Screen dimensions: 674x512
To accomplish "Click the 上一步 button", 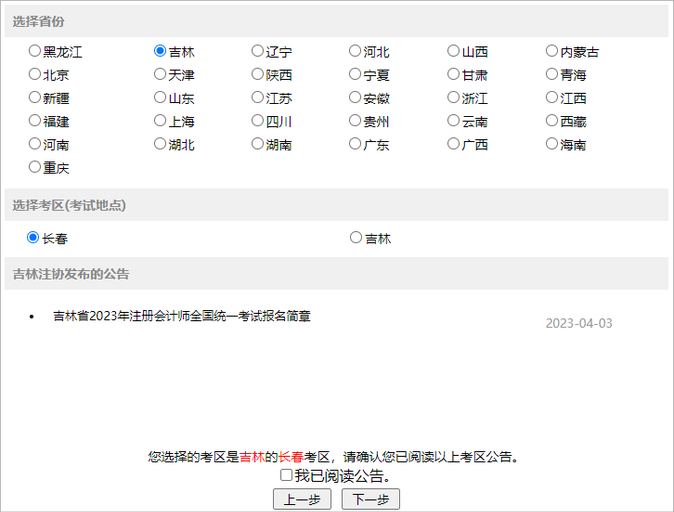I will [302, 499].
